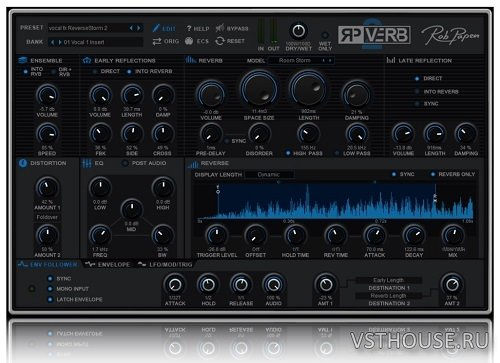The height and width of the screenshot is (363, 500).
Task: Select Late Reflection Into Reverb option
Action: click(x=417, y=91)
